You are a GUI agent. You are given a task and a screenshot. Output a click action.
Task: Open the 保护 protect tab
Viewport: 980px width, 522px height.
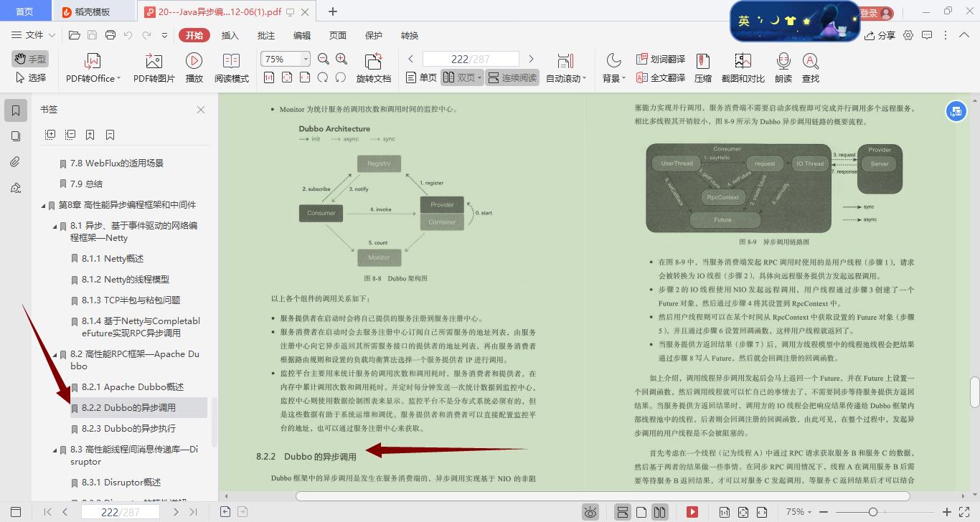[x=374, y=35]
